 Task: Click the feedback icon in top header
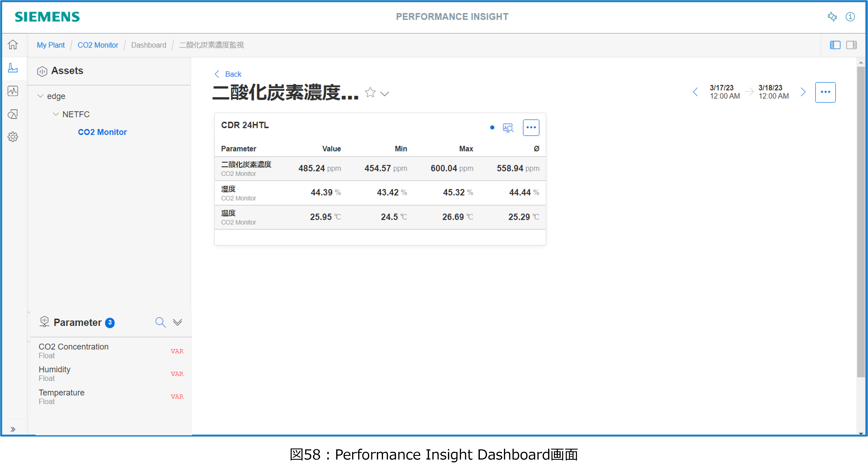(832, 16)
